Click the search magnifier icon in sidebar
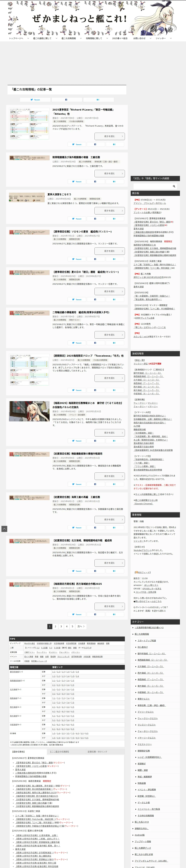Viewport: 186px width, 868px height. click(174, 186)
